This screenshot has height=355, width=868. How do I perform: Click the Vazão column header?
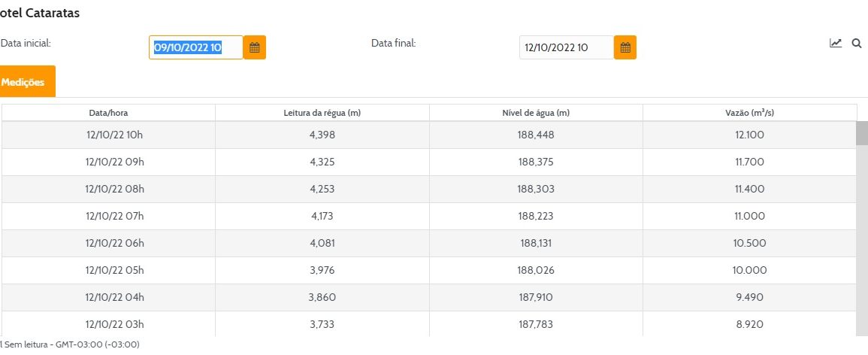749,113
